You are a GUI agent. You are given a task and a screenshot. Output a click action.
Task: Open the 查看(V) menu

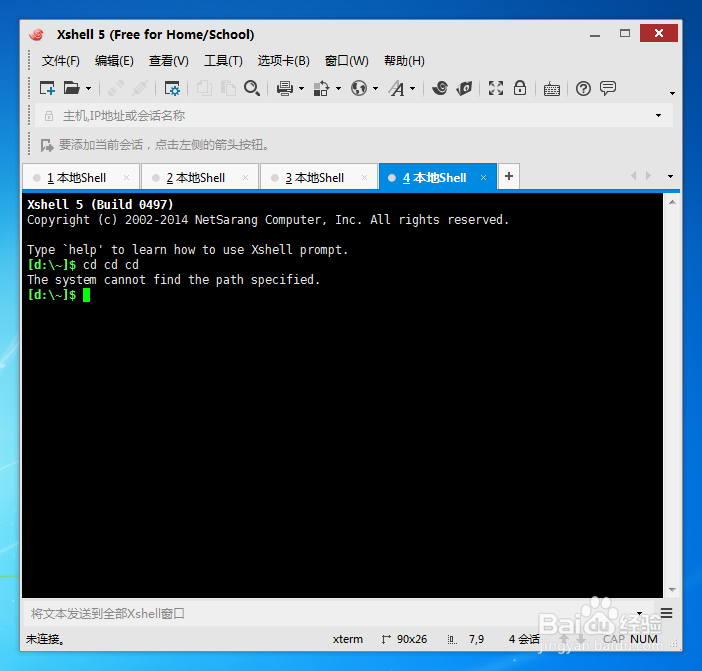click(169, 61)
